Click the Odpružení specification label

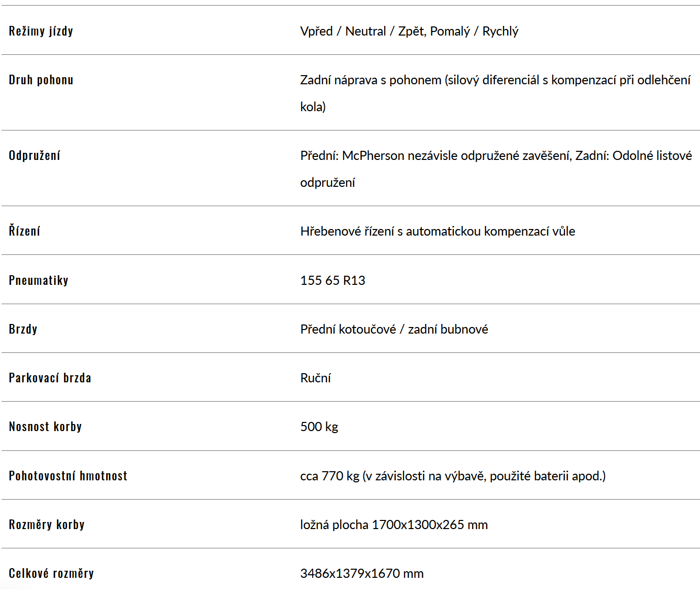[x=35, y=155]
